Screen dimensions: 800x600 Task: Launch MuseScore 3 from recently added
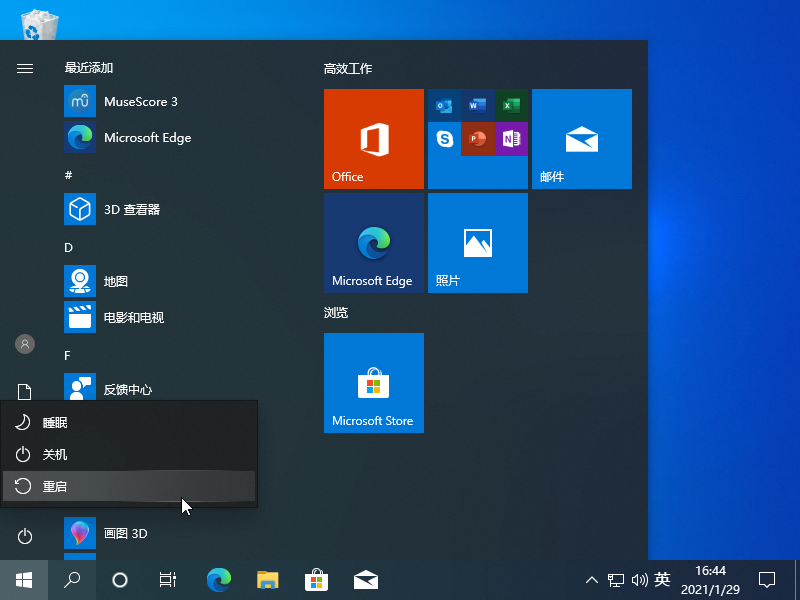140,101
